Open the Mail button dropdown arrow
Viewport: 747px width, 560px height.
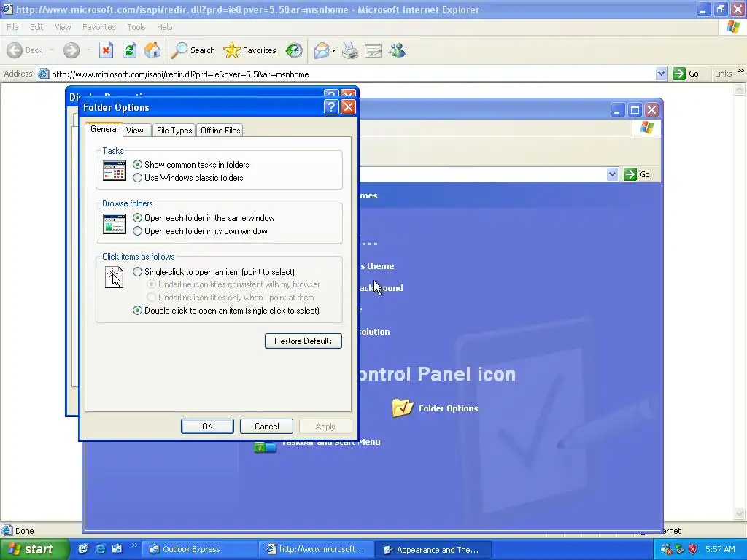pyautogui.click(x=333, y=50)
